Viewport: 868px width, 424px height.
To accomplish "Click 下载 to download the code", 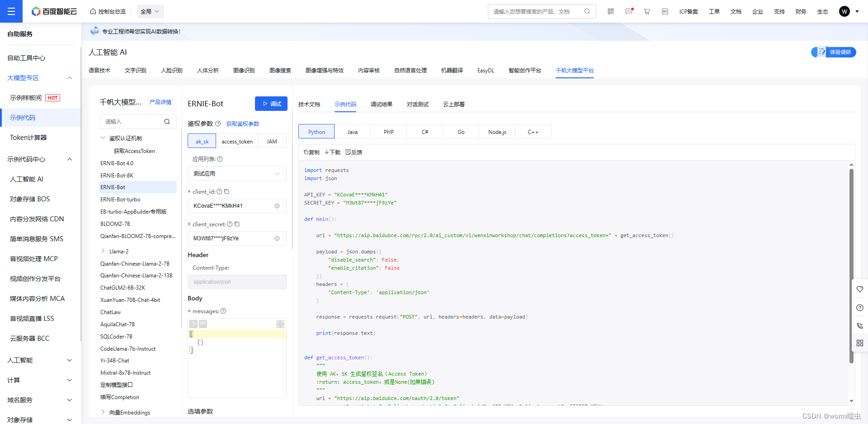I will pyautogui.click(x=333, y=152).
